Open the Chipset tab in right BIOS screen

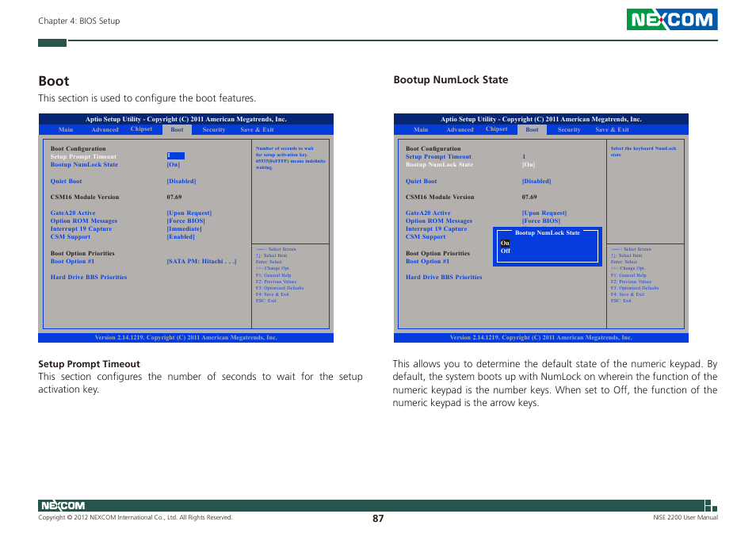point(496,129)
